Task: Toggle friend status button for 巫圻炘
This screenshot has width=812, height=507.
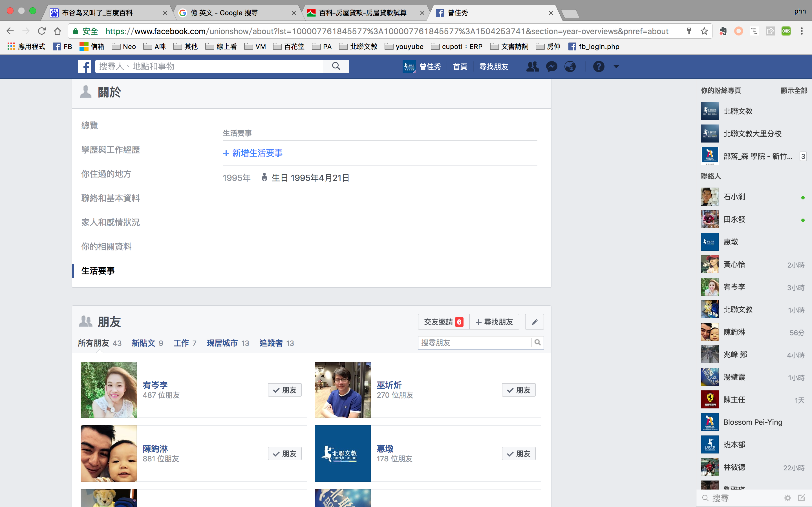Action: click(518, 390)
